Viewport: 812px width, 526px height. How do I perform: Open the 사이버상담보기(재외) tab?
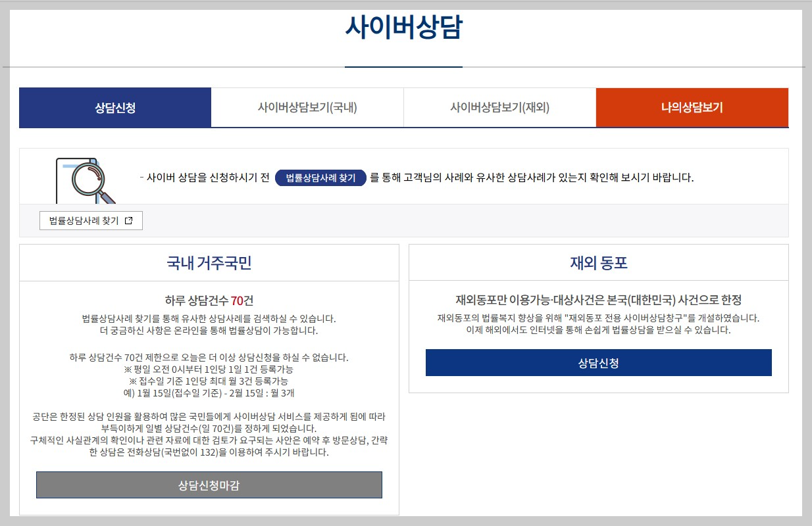click(499, 108)
